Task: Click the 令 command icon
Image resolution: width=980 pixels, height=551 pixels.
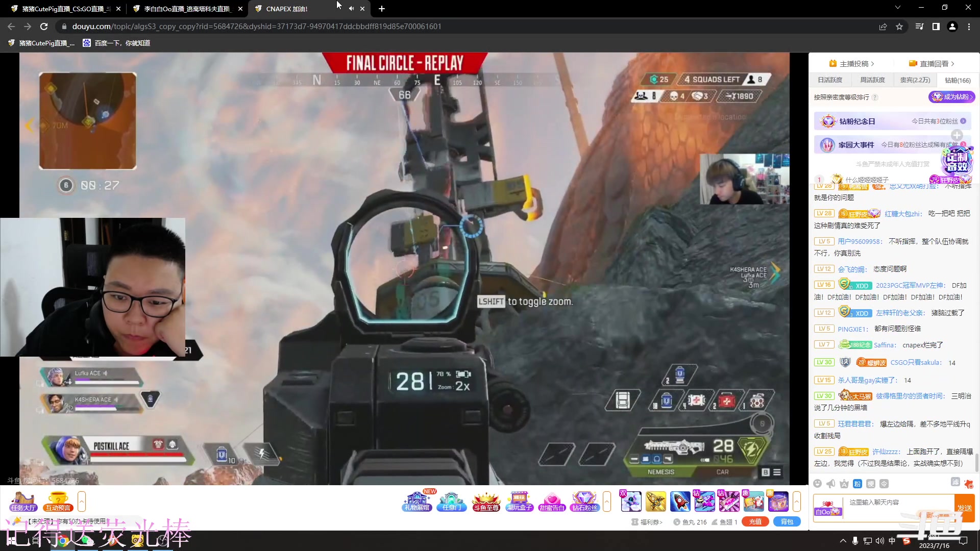Action: (884, 484)
